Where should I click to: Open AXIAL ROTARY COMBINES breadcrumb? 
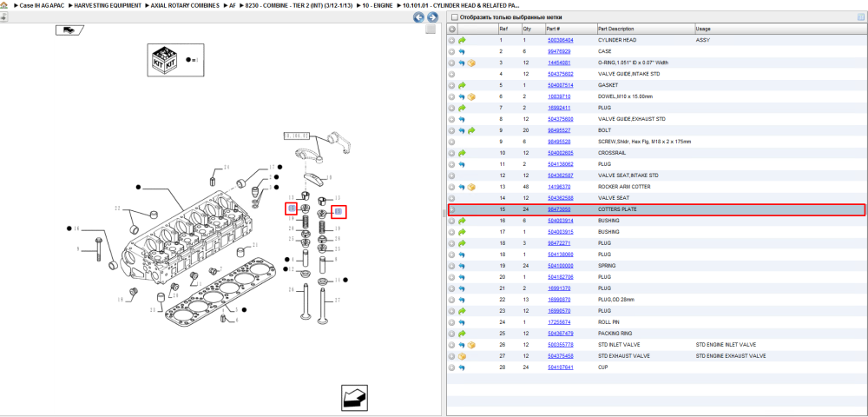185,5
